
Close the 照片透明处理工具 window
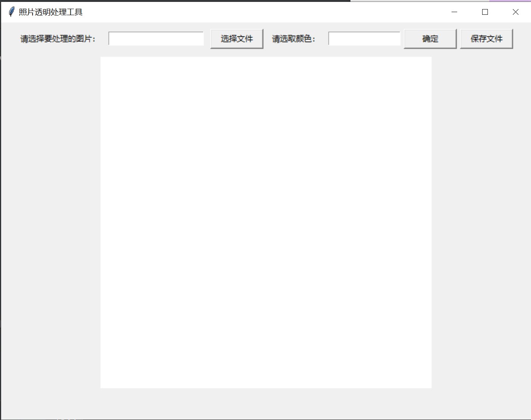(515, 12)
